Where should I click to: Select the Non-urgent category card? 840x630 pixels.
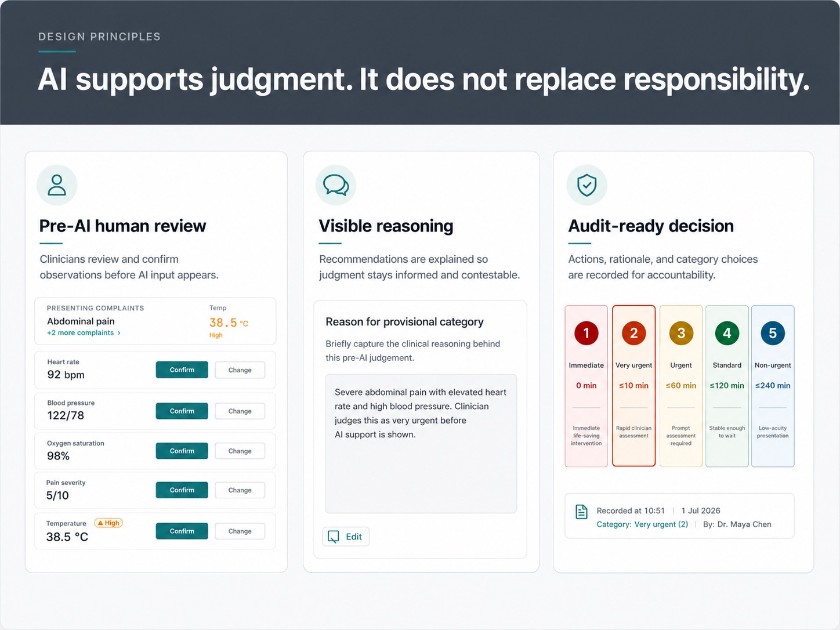pos(773,386)
